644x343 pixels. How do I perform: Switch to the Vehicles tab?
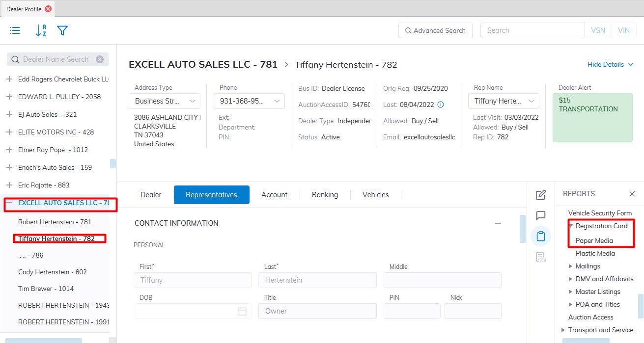point(375,195)
